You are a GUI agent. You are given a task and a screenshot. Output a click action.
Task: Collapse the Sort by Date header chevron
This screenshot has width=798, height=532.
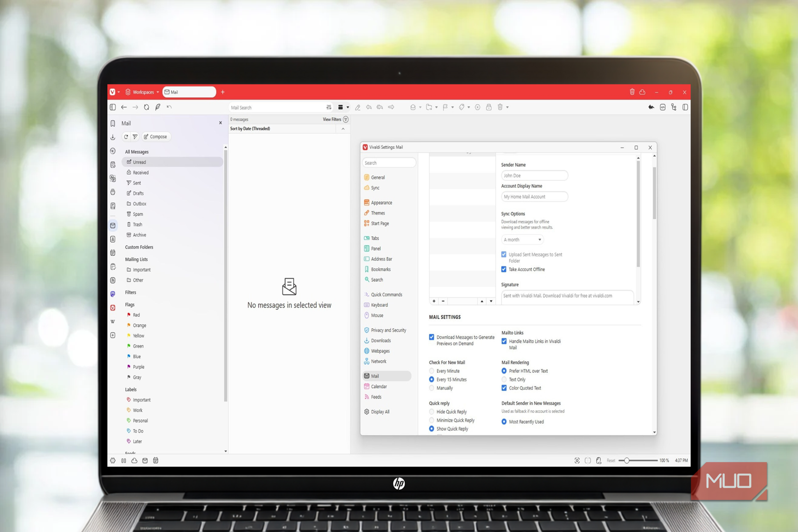pyautogui.click(x=343, y=129)
